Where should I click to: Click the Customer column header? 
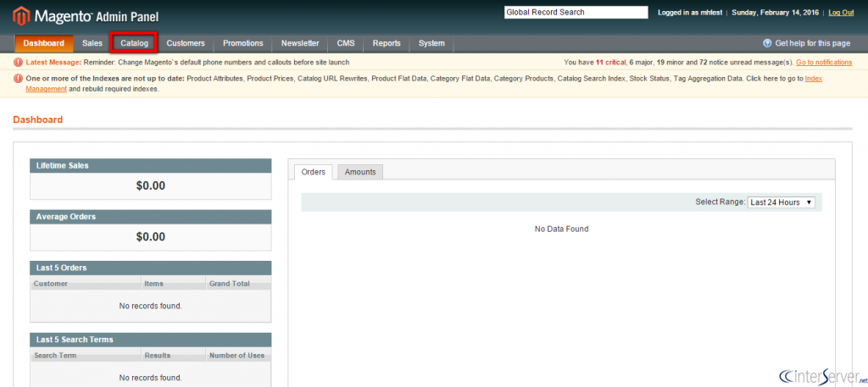[x=86, y=284]
